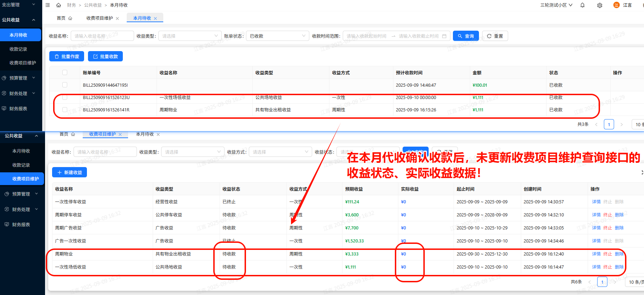Image resolution: width=644 pixels, height=295 pixels.
Task: Click the 查询 search button
Action: (466, 36)
